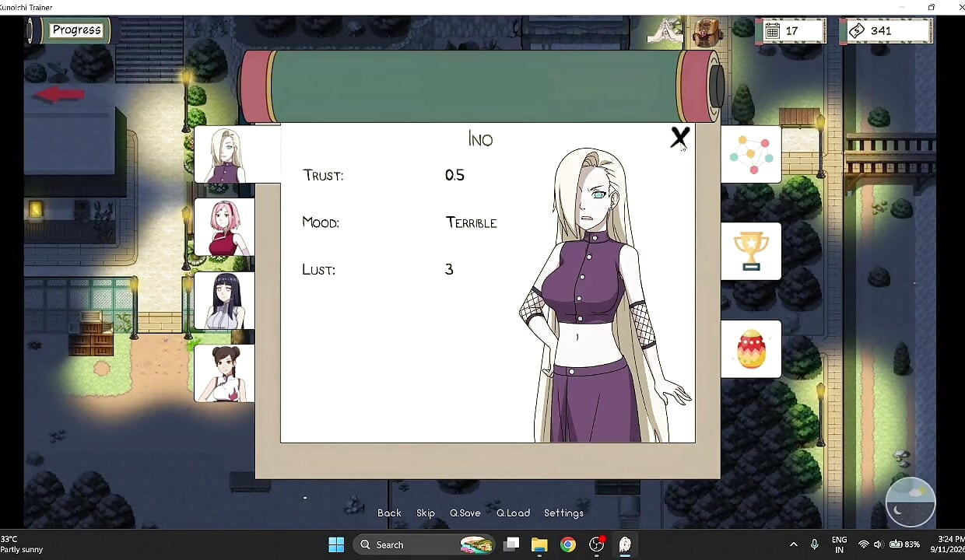Screen dimensions: 965x560
Task: Open the Easter egg icon
Action: click(751, 348)
